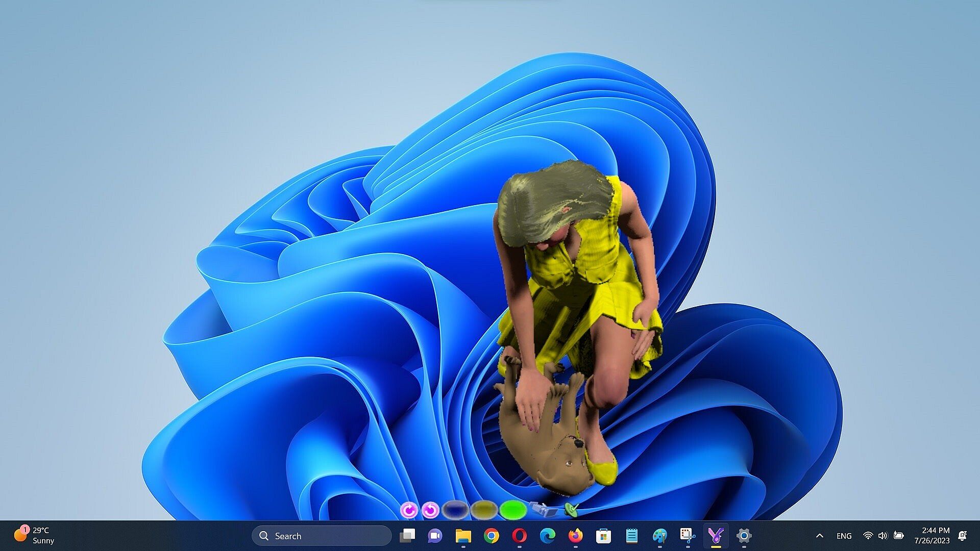Open Microsoft Store from taskbar
The image size is (980, 551).
(603, 536)
